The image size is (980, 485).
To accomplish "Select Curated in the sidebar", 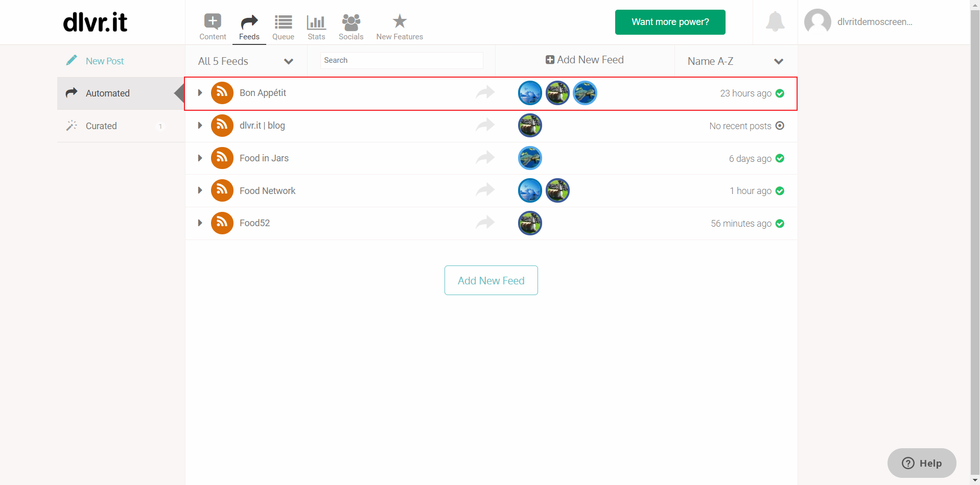I will pos(121,126).
